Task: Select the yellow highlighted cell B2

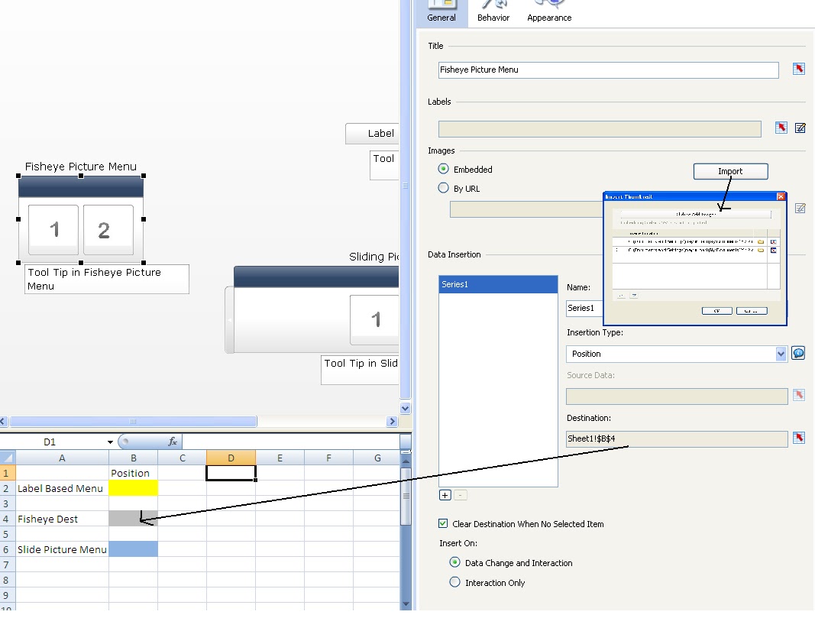Action: coord(134,488)
